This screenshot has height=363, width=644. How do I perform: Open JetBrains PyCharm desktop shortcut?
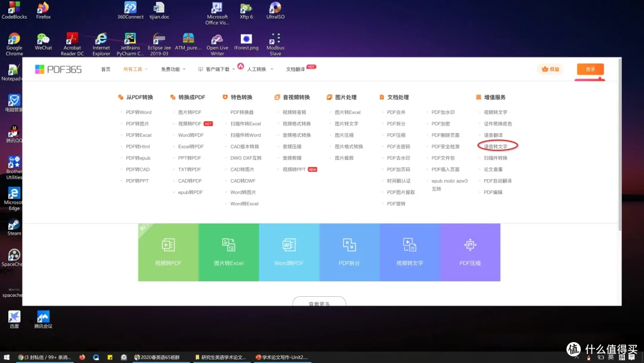(x=130, y=44)
